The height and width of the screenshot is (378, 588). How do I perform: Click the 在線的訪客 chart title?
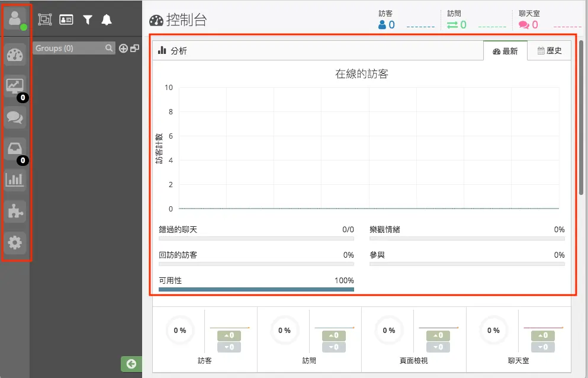pyautogui.click(x=361, y=73)
